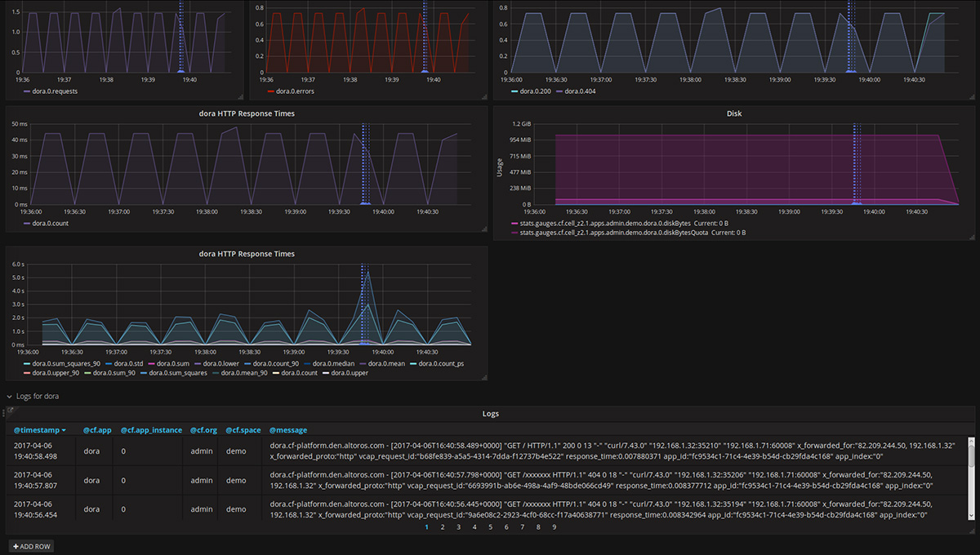The width and height of the screenshot is (980, 555).
Task: Open color picker for diskBytes series swatch
Action: [514, 223]
